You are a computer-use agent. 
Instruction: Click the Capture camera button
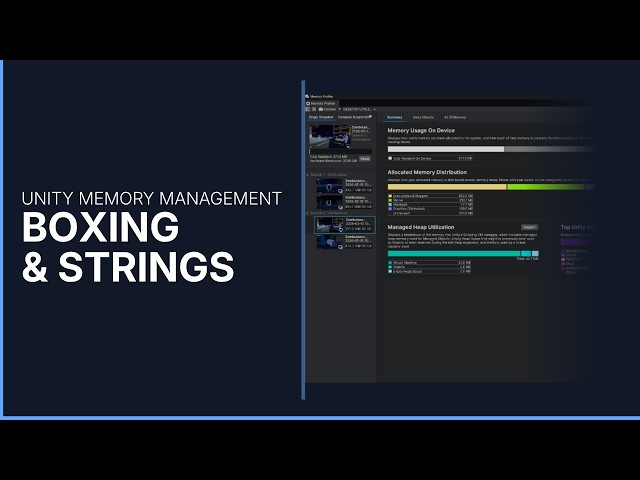[327, 109]
